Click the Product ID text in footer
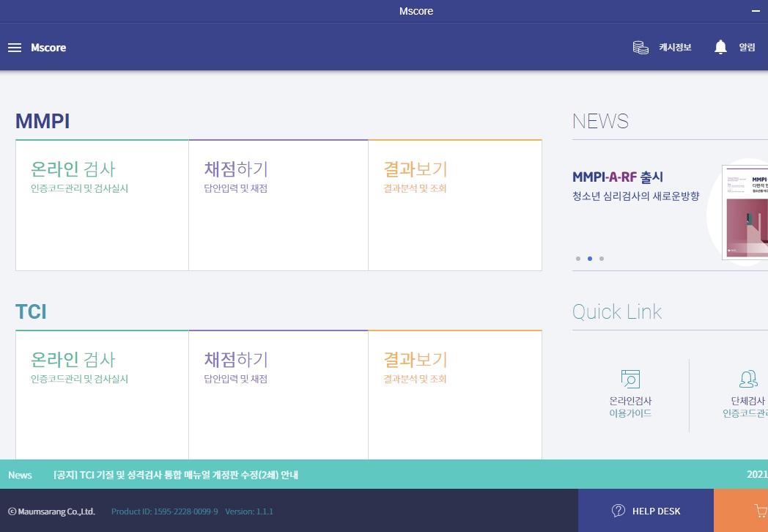The height and width of the screenshot is (532, 768). pos(165,511)
